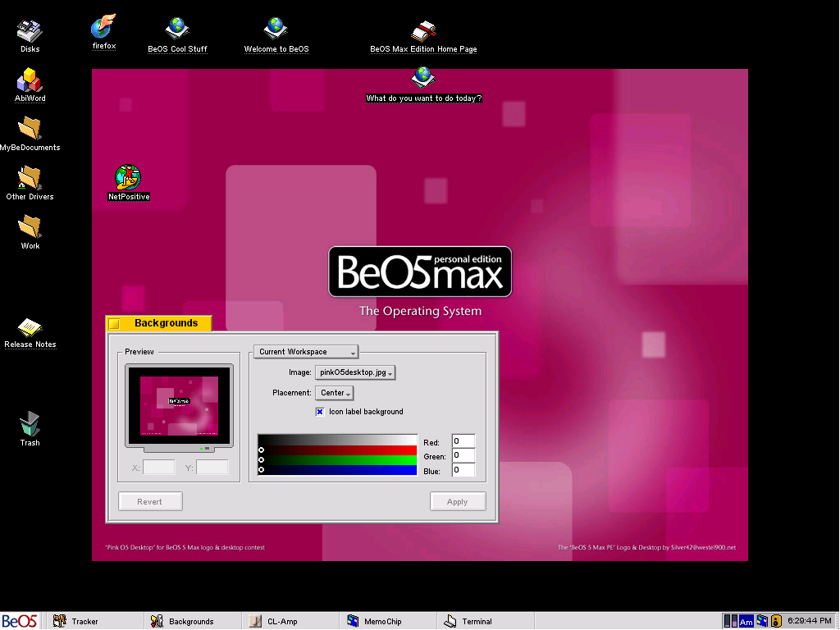Click the Revert button
The height and width of the screenshot is (630, 840).
tap(150, 501)
